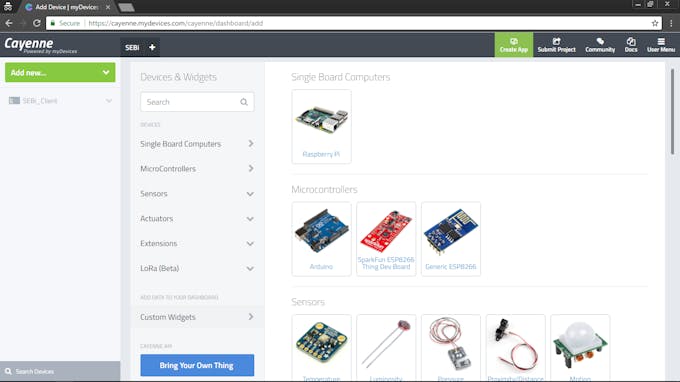
Task: Select the Luminosity sensor card
Action: [x=386, y=348]
